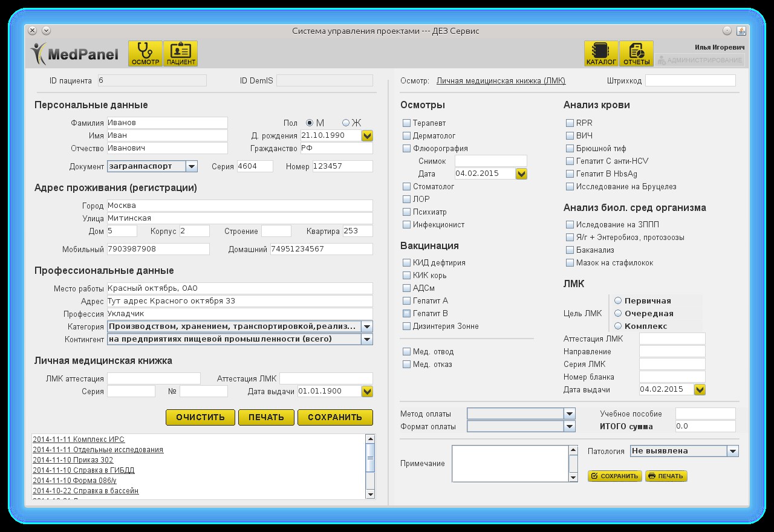This screenshot has width=774, height=532.
Task: Open the Java icon in the title bar
Action: tap(741, 31)
